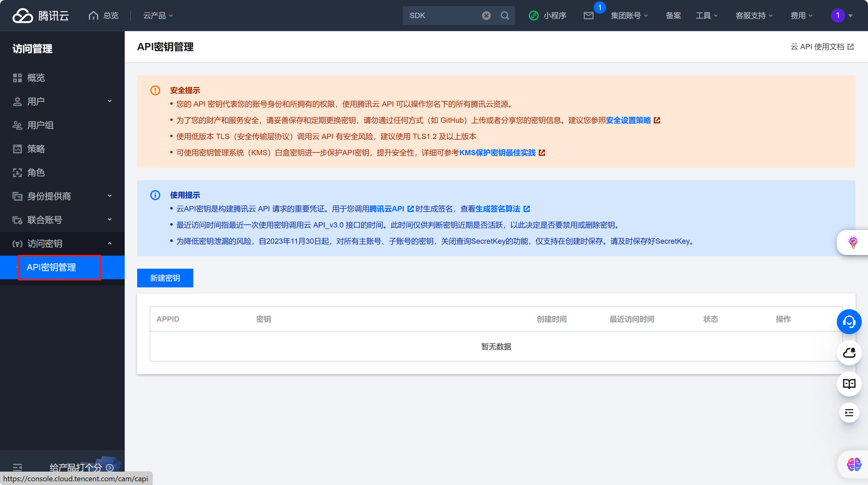Image resolution: width=868 pixels, height=485 pixels.
Task: Open the customer service headset button
Action: click(849, 322)
